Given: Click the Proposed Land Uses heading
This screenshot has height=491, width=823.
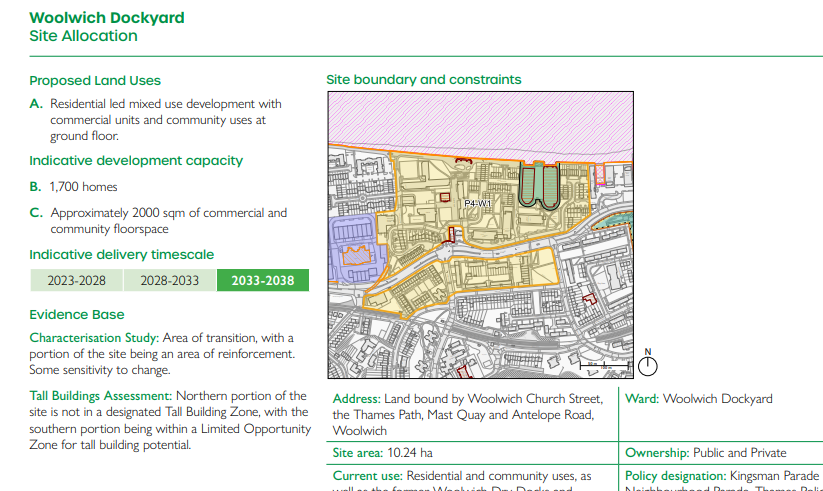Looking at the screenshot, I should 95,81.
